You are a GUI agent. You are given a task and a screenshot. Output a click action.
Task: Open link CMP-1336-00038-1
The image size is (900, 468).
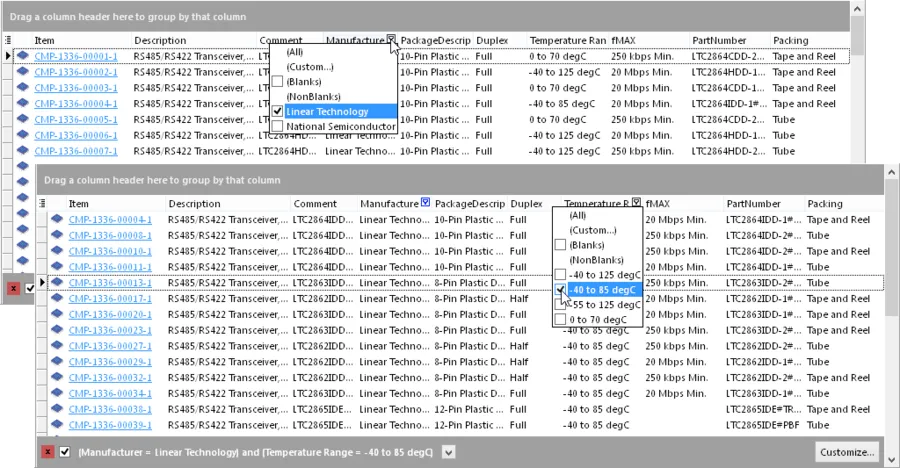[x=110, y=409]
